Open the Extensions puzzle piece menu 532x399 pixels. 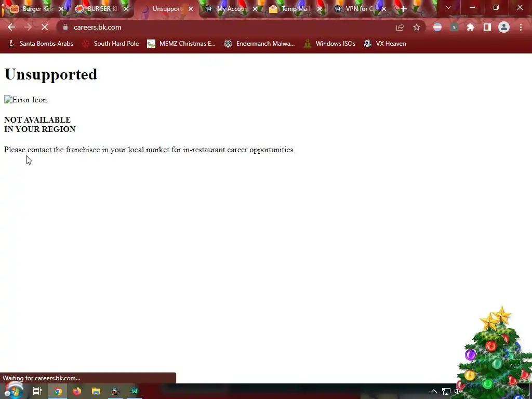[471, 27]
